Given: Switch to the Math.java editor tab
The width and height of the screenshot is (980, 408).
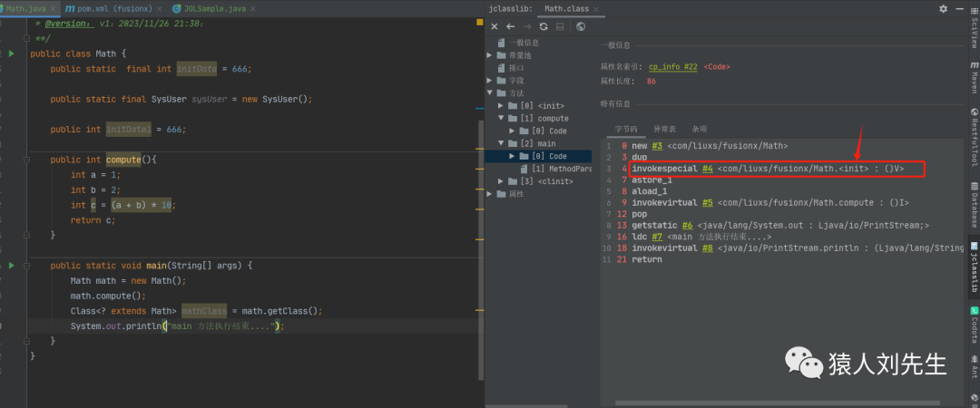Looking at the screenshot, I should (28, 9).
